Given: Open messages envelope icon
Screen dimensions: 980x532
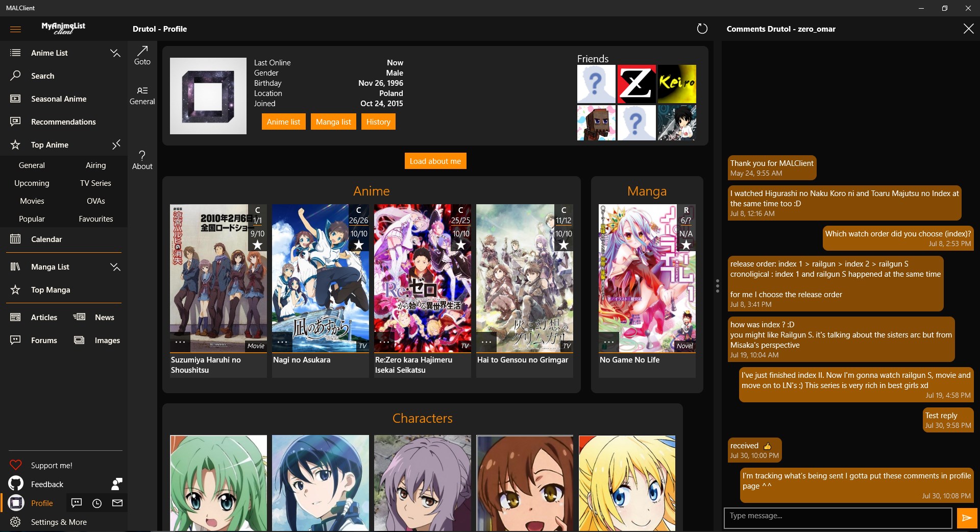Looking at the screenshot, I should (x=117, y=503).
